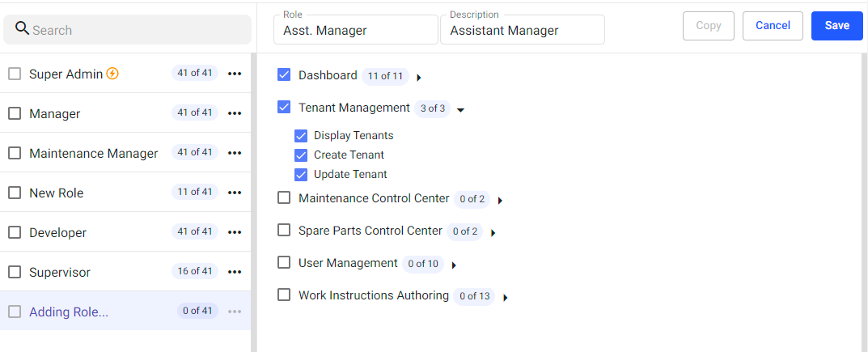The height and width of the screenshot is (352, 868).
Task: Expand the Dashboard permissions list
Action: click(x=419, y=78)
